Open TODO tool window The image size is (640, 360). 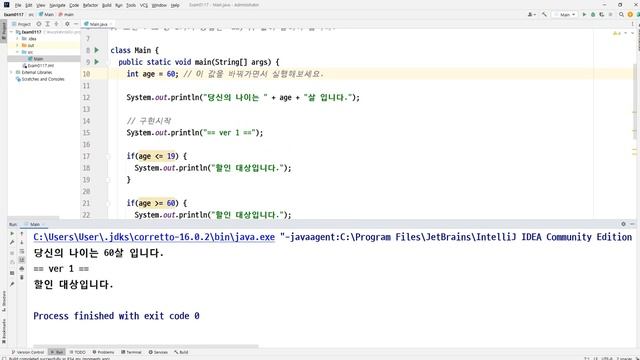click(x=78, y=352)
